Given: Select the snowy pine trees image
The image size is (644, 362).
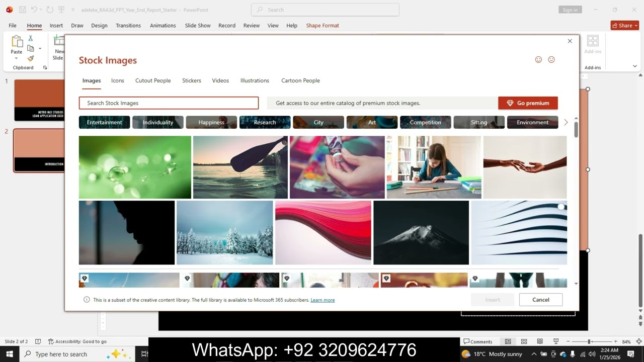Looking at the screenshot, I should (x=224, y=233).
